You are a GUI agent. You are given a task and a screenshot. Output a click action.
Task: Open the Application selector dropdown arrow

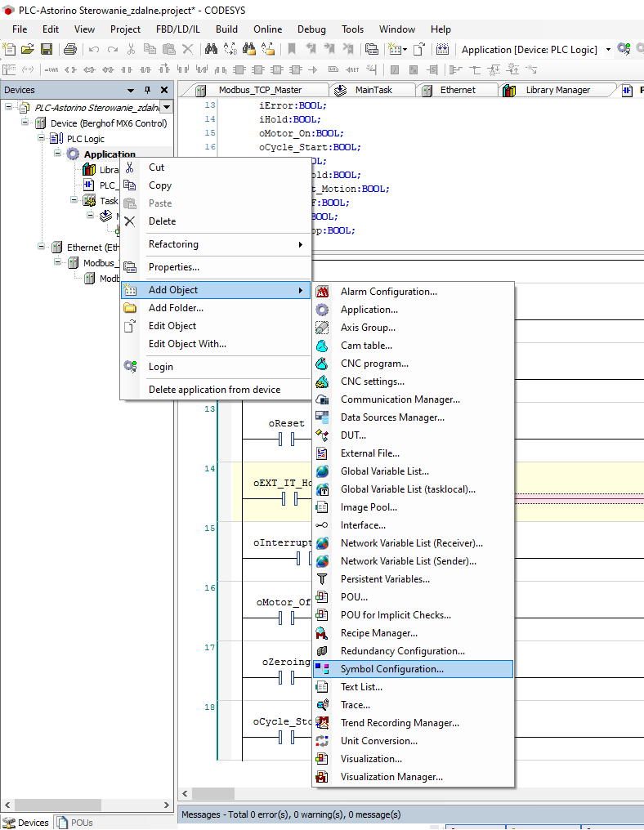[608, 49]
